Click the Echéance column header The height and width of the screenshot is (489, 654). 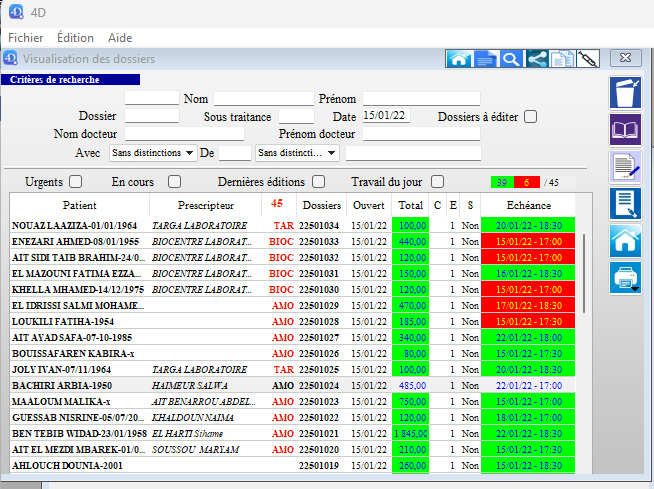[x=525, y=205]
